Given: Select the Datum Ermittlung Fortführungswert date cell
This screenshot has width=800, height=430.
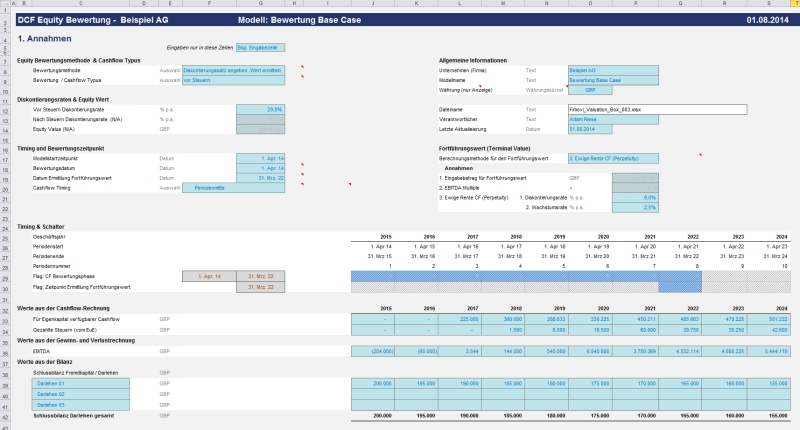Looking at the screenshot, I should 260,177.
